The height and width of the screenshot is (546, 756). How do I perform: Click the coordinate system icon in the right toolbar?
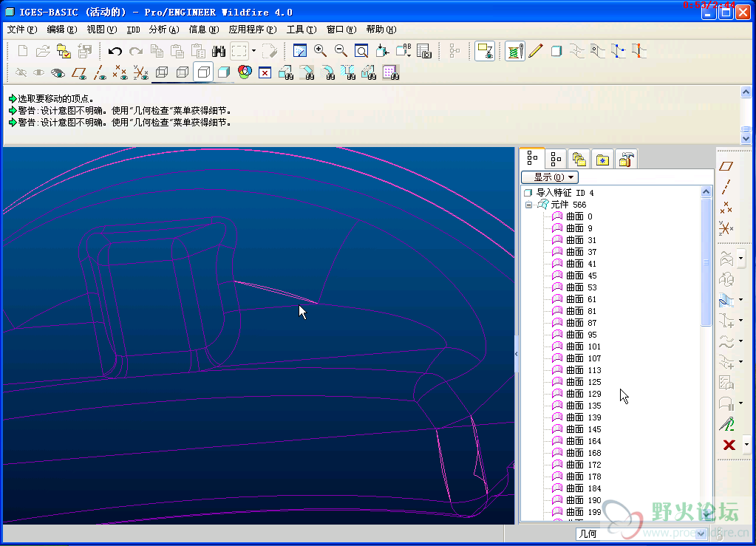(726, 228)
